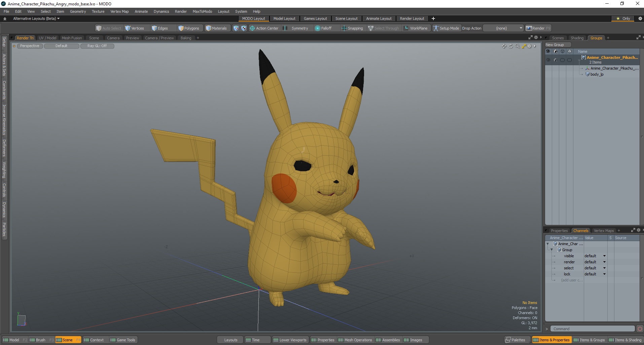Click viewport rotate control icon
The width and height of the screenshot is (644, 345).
[510, 46]
